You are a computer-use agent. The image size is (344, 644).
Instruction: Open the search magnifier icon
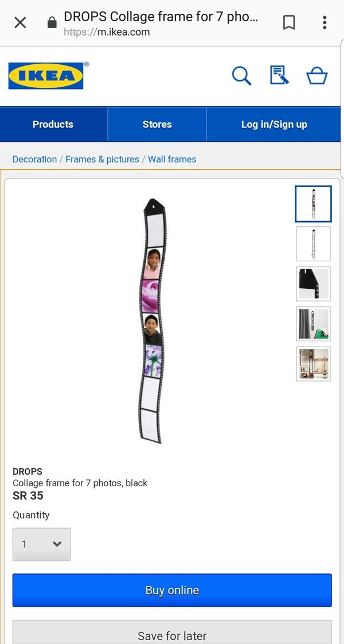241,76
